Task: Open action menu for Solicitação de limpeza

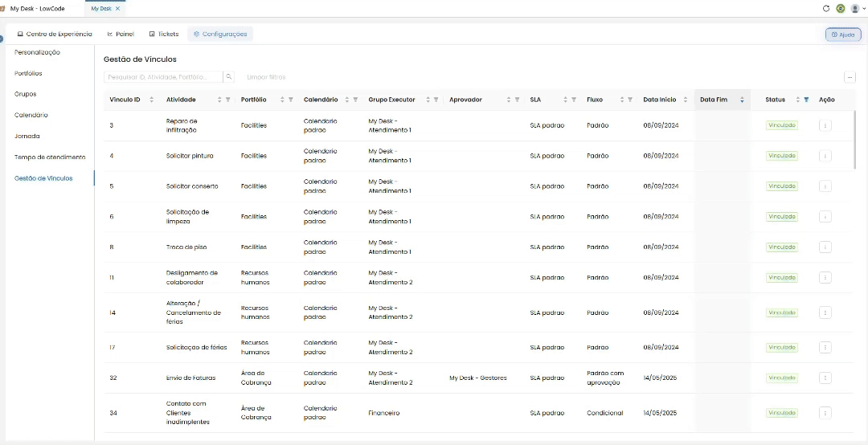Action: [x=825, y=216]
